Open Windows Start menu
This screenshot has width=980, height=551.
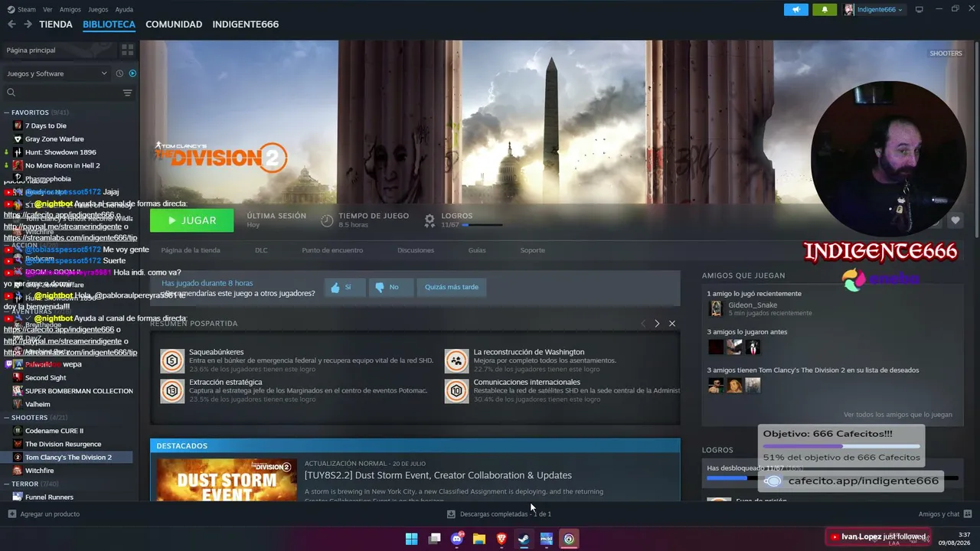click(x=411, y=539)
